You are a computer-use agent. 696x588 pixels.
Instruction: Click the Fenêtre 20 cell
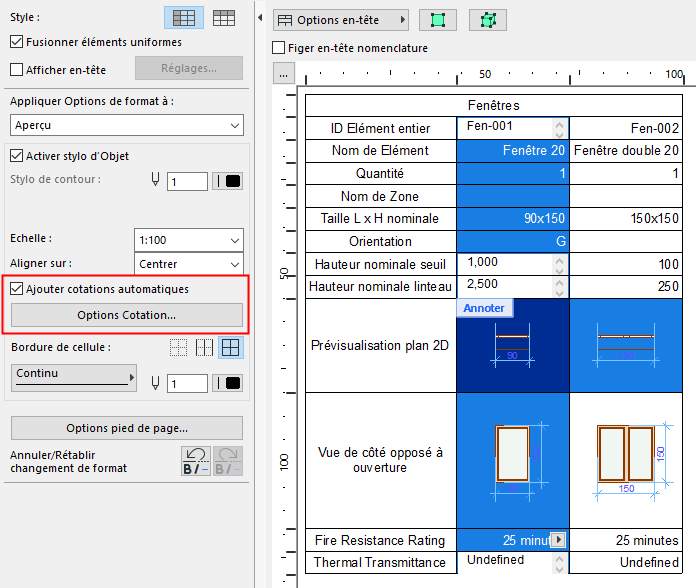pos(513,151)
